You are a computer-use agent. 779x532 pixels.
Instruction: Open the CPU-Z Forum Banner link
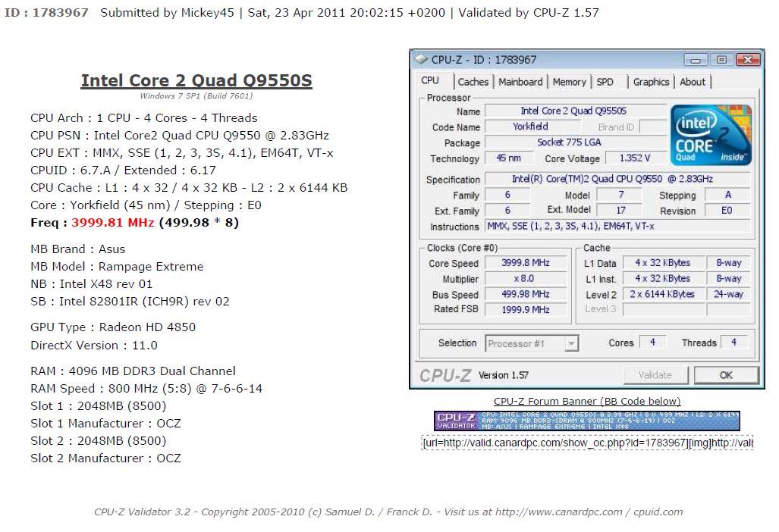pos(587,401)
